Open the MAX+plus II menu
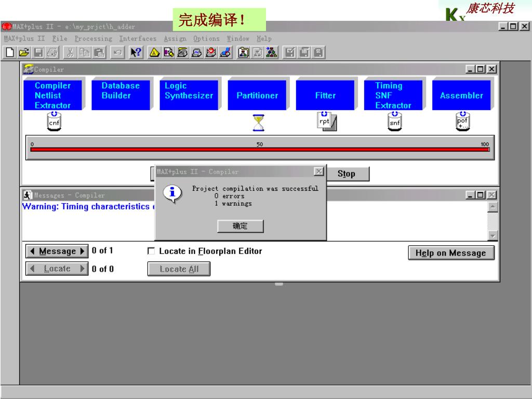532x399 pixels. (x=24, y=38)
